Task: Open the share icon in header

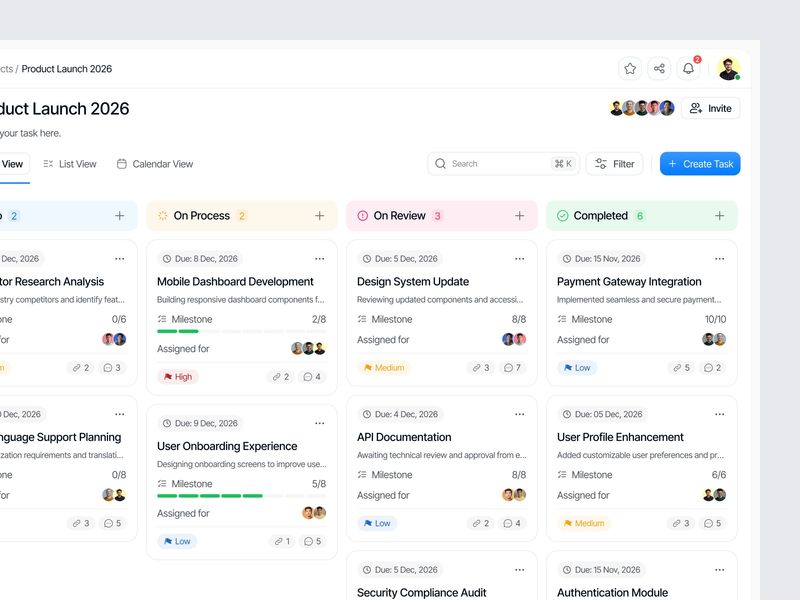Action: (x=659, y=69)
